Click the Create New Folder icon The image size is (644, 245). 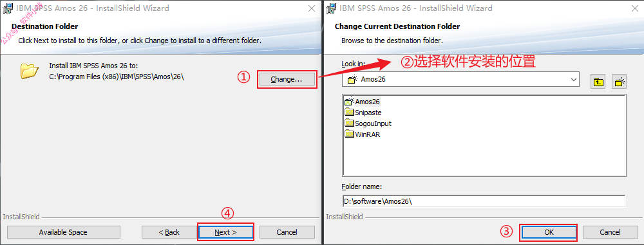point(618,81)
